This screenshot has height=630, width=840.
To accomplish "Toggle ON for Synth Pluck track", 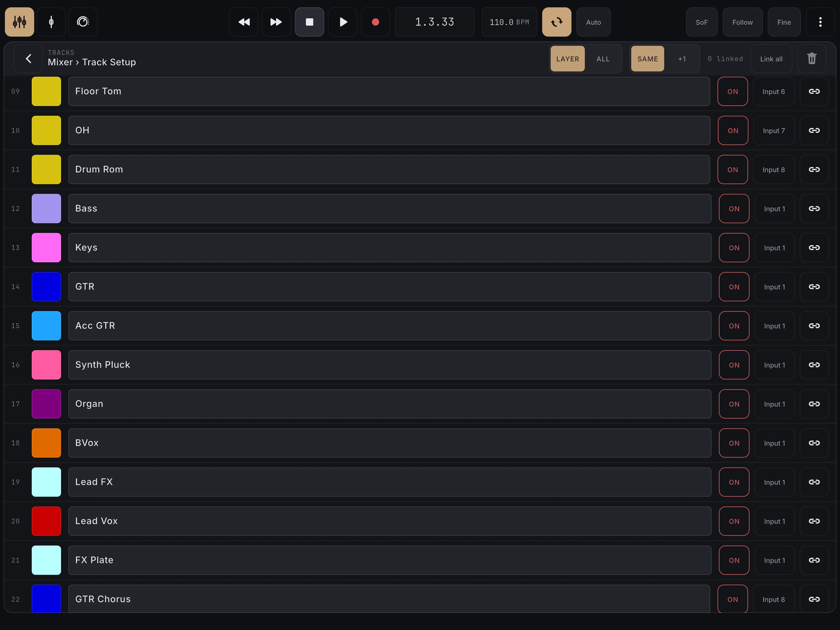I will point(734,365).
